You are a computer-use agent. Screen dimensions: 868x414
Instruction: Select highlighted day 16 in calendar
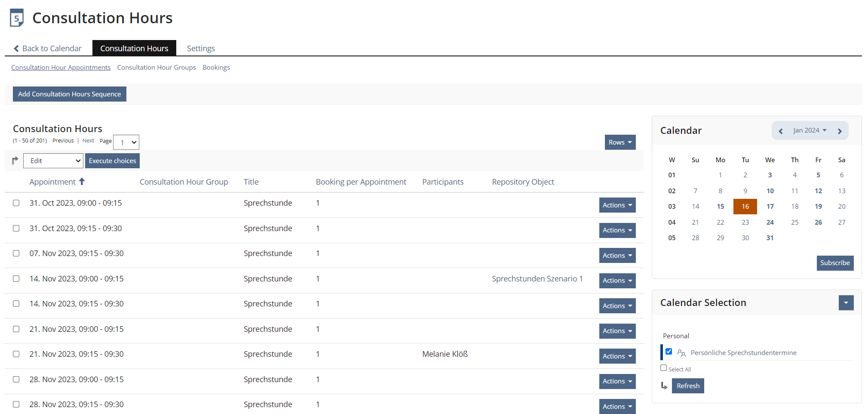[x=745, y=207]
